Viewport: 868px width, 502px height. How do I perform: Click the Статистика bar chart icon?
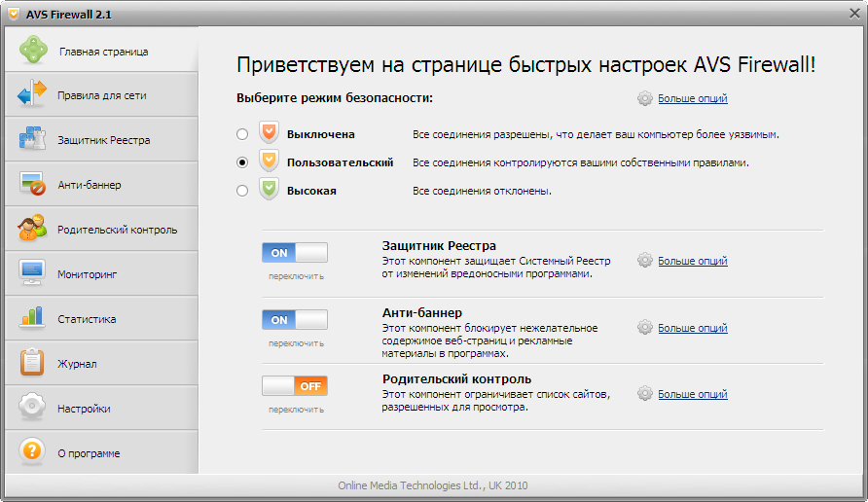click(31, 317)
